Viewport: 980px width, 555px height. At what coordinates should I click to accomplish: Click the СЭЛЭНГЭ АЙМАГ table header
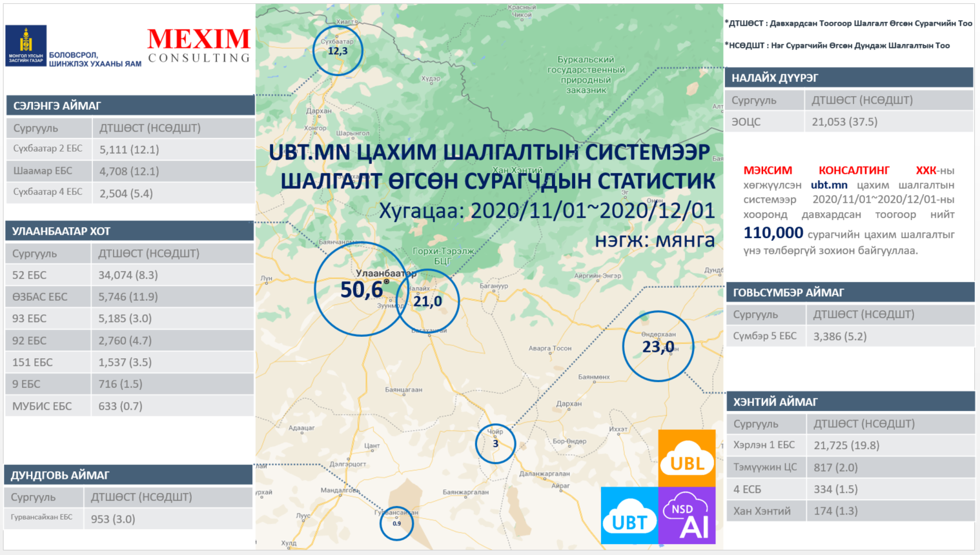pyautogui.click(x=130, y=105)
